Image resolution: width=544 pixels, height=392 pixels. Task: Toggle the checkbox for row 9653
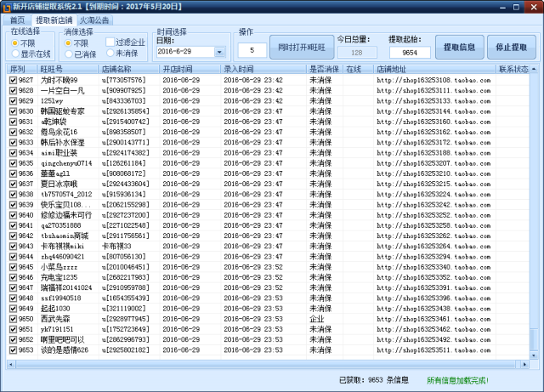pyautogui.click(x=14, y=350)
